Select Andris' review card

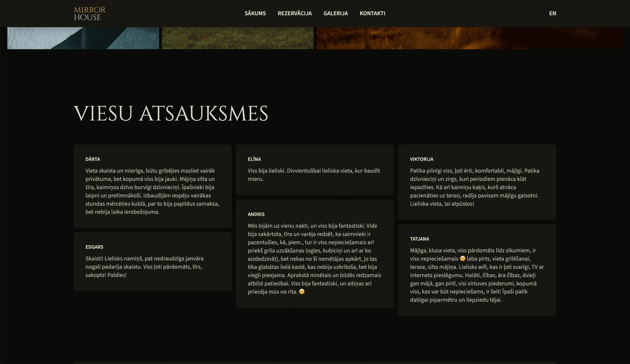[315, 253]
